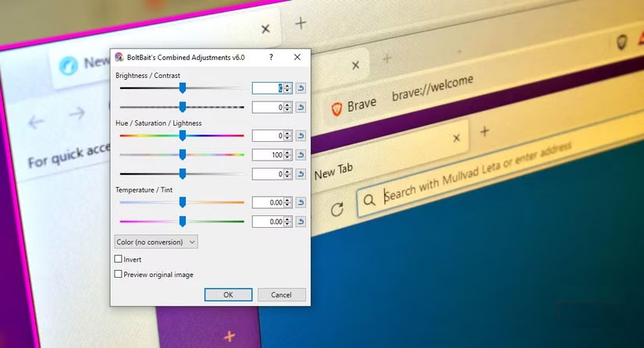Click the back arrow in the background browser
Viewport: 644px width, 348px height.
36,122
